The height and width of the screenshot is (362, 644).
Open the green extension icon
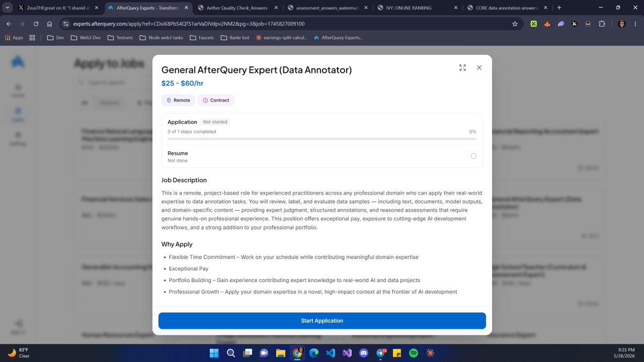click(534, 24)
